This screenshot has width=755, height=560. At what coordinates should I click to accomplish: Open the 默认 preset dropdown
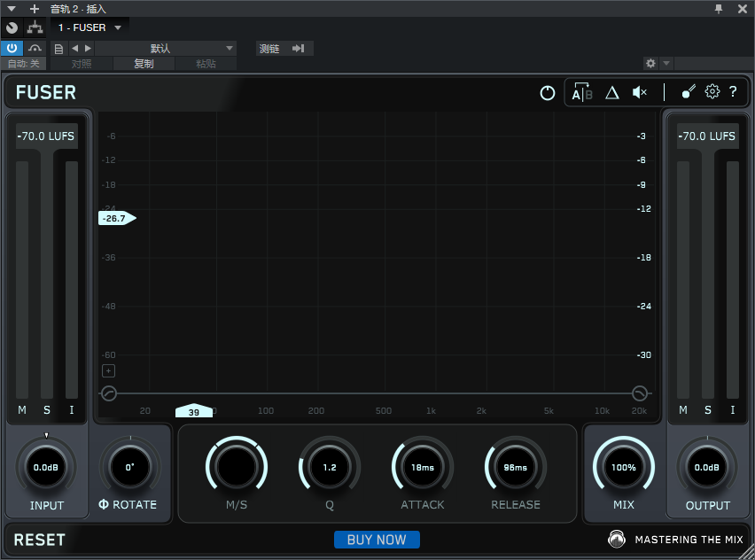coord(166,49)
